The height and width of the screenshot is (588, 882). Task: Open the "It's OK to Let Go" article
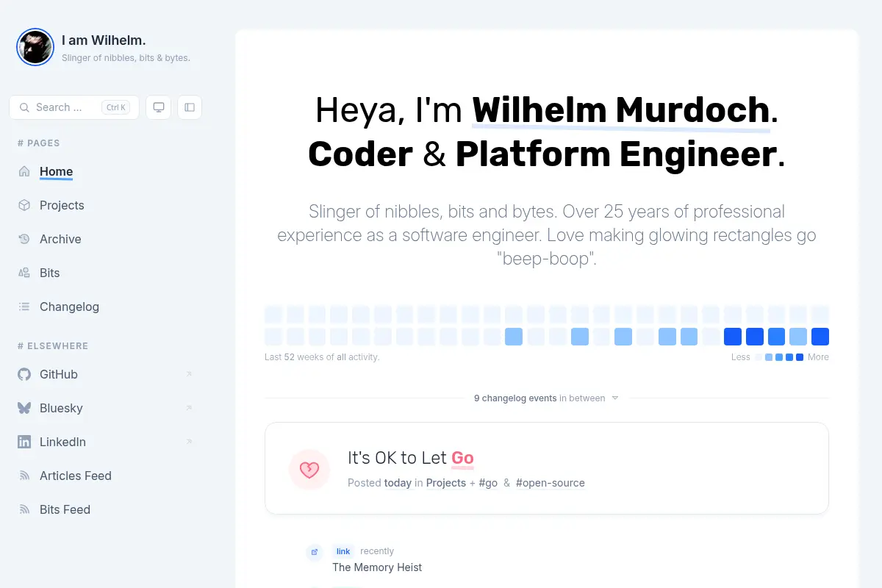411,458
